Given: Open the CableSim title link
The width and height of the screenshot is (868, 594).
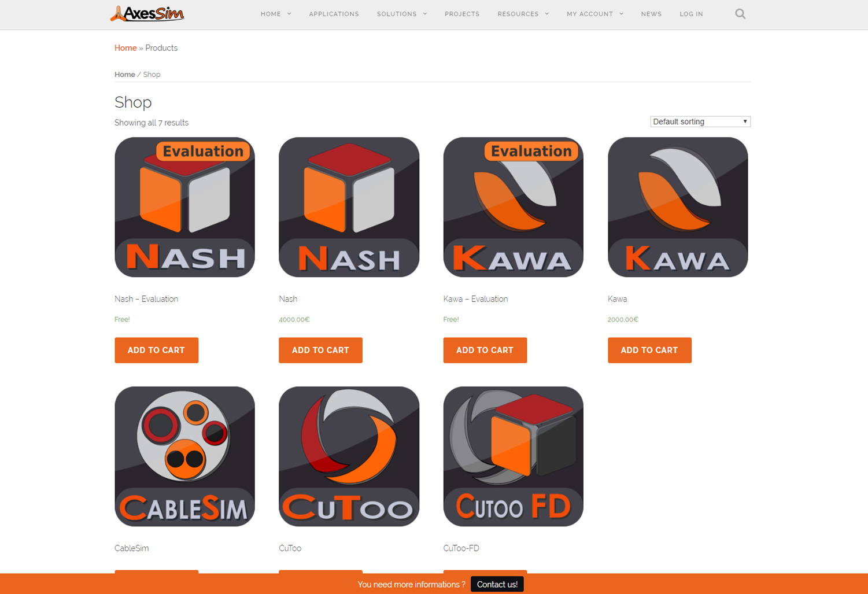Looking at the screenshot, I should coord(131,548).
